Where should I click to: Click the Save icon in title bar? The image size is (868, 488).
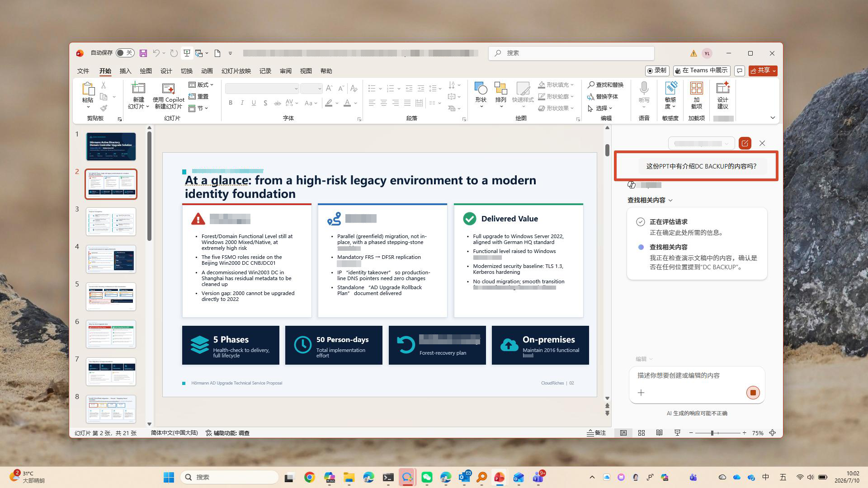click(143, 53)
